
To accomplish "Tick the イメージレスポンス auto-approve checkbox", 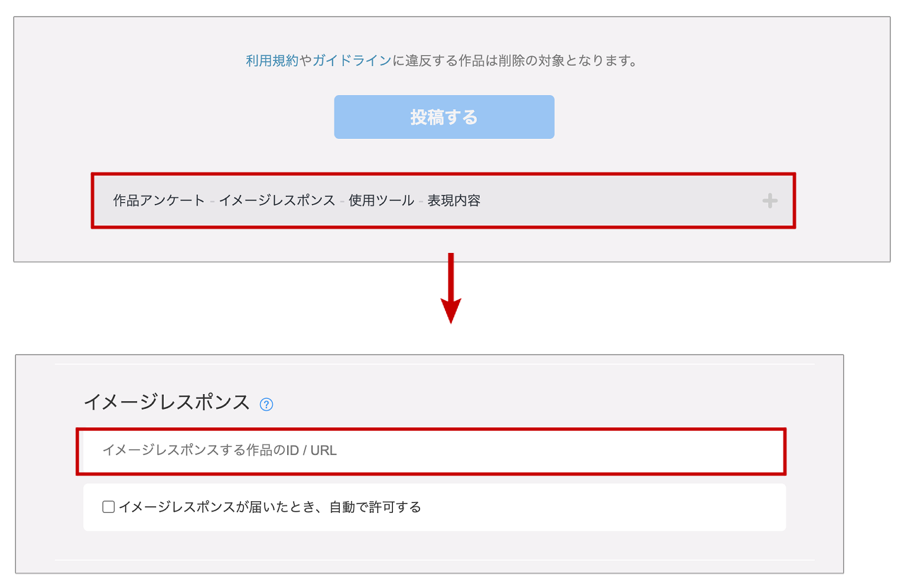I will [x=108, y=507].
